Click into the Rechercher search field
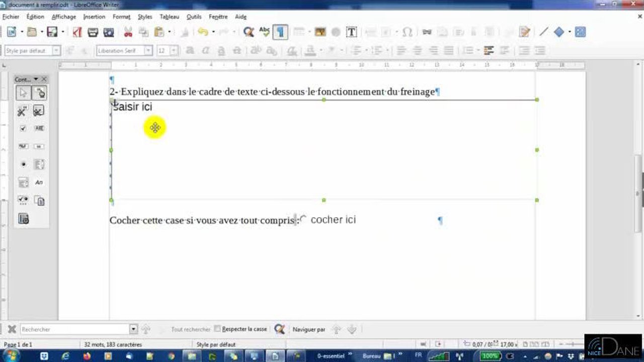Image resolution: width=644 pixels, height=362 pixels. 75,329
